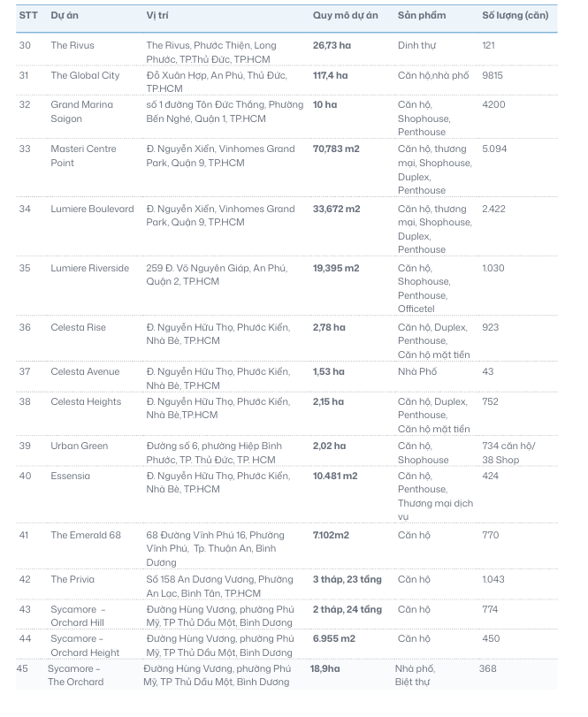The image size is (588, 717).
Task: Open the 'Grand Marina Saigon' project entry
Action: tap(81, 111)
